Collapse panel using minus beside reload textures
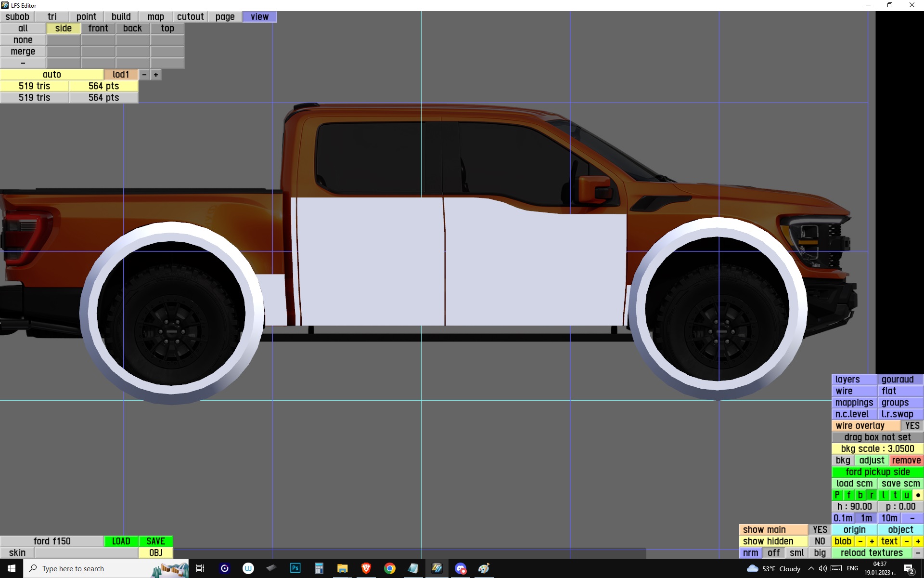This screenshot has width=924, height=578. coord(918,553)
